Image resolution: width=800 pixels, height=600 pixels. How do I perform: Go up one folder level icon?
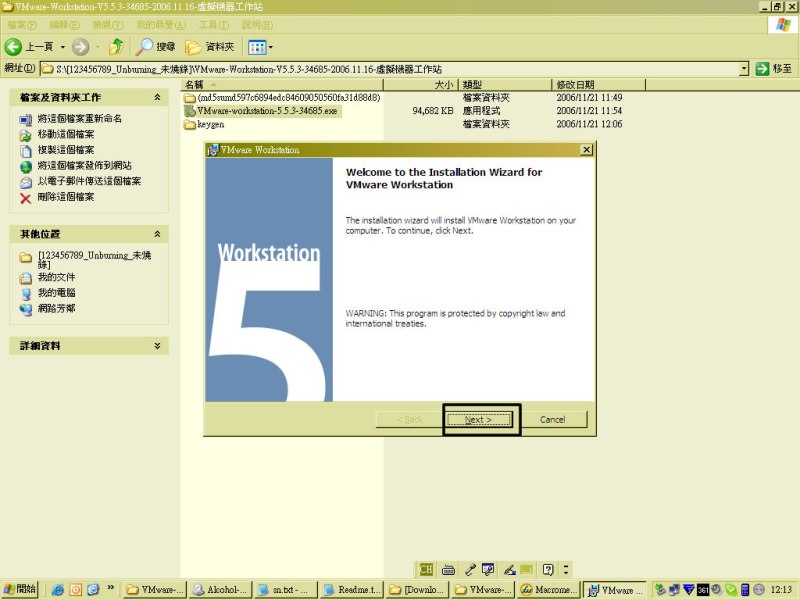coord(116,47)
